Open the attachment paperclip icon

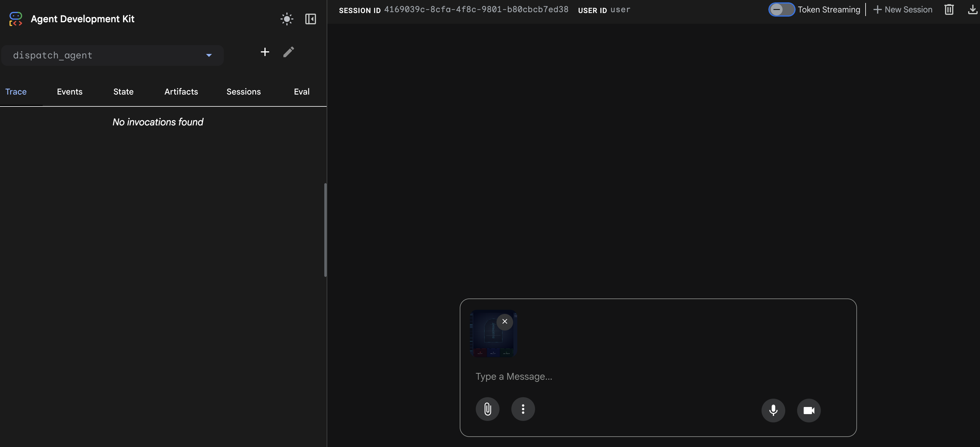(x=487, y=409)
